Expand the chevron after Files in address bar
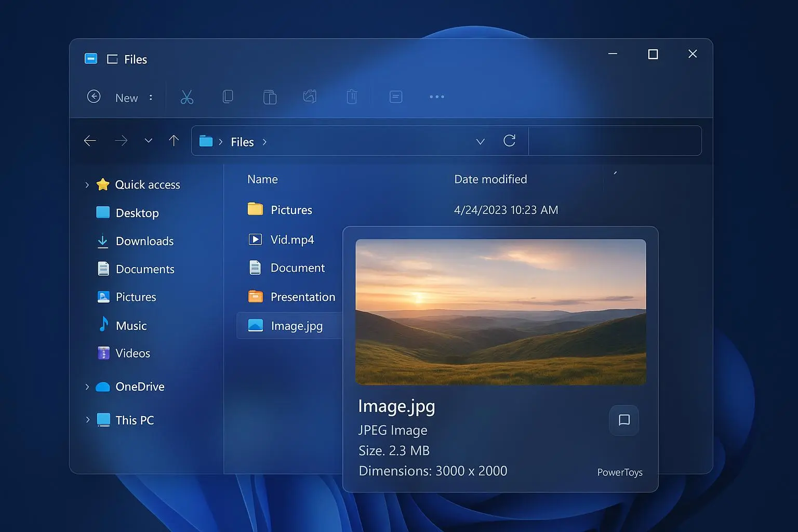798x532 pixels. click(264, 142)
